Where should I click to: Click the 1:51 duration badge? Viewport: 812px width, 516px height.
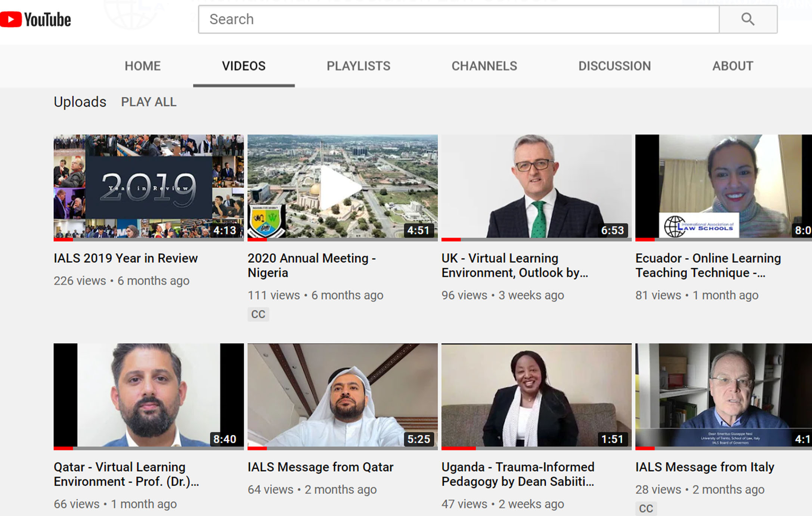tap(613, 439)
